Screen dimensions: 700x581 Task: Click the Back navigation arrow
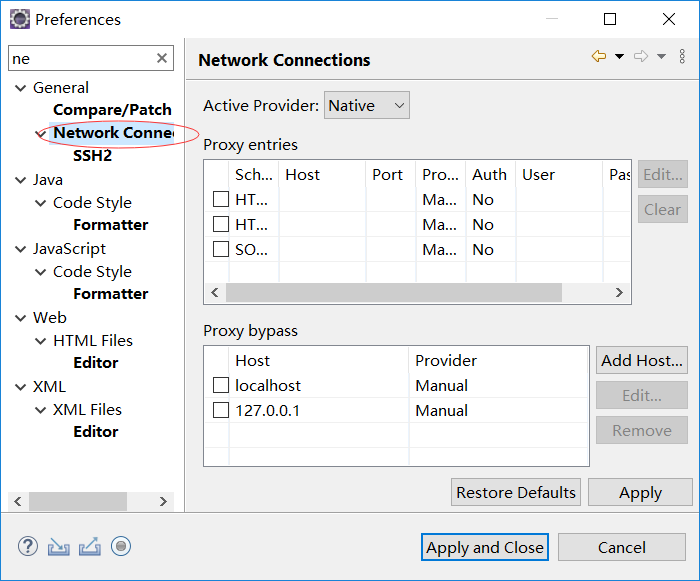tap(599, 57)
